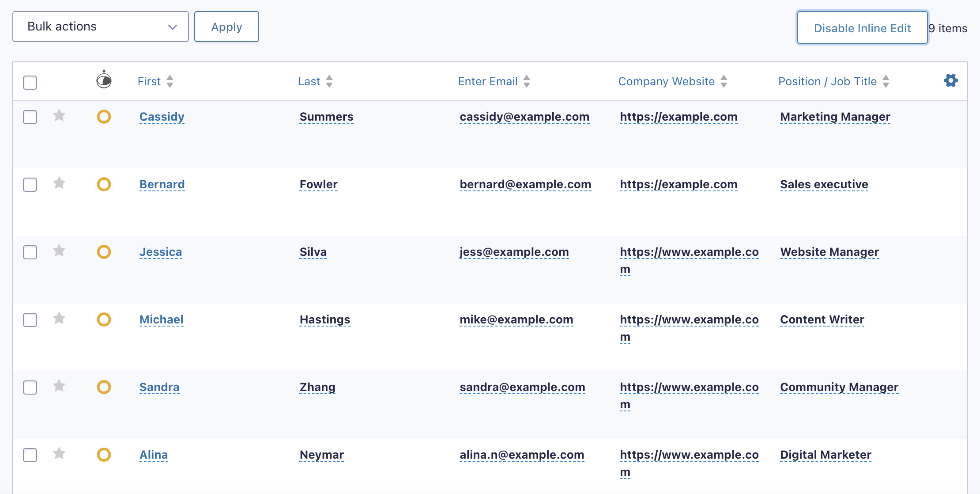Toggle the unread circle on Sandra's row

coord(104,387)
